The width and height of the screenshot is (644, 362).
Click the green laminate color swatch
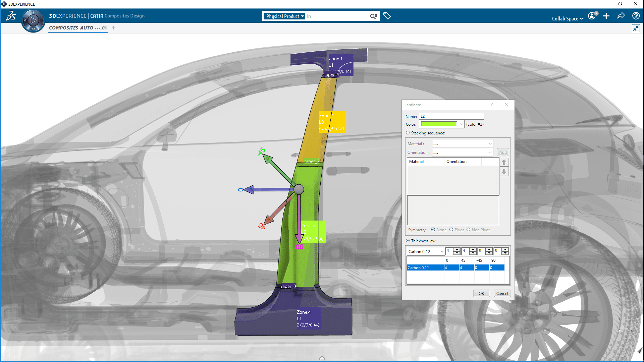(x=439, y=124)
